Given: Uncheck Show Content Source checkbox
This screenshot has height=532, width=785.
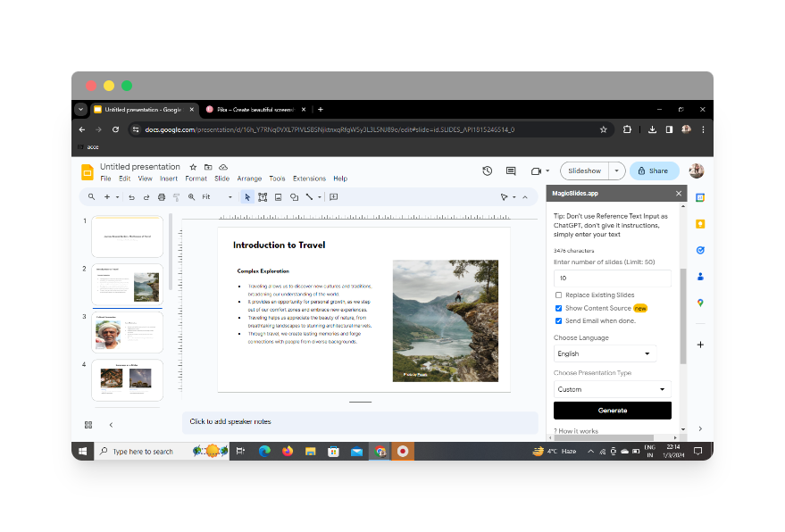Looking at the screenshot, I should click(559, 308).
